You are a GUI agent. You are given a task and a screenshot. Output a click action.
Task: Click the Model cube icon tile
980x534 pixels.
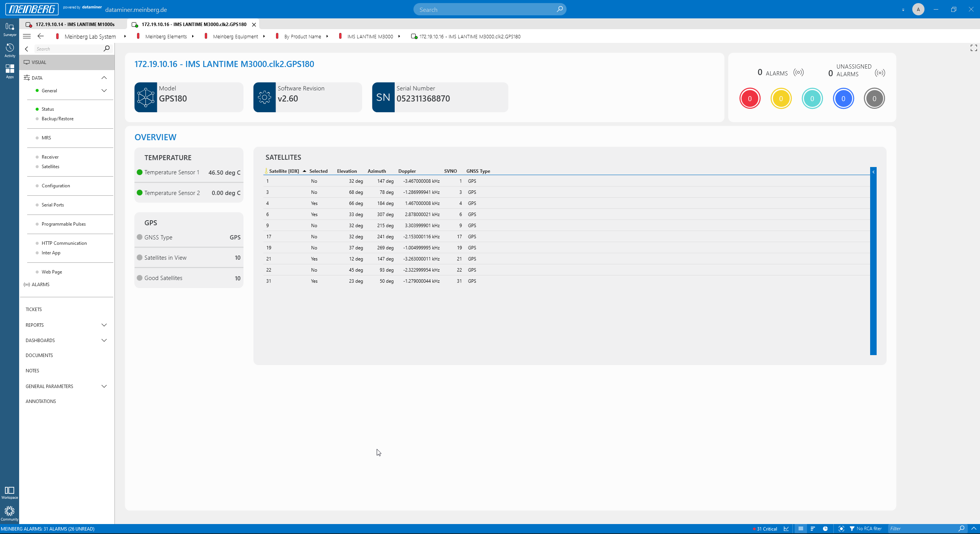point(146,97)
